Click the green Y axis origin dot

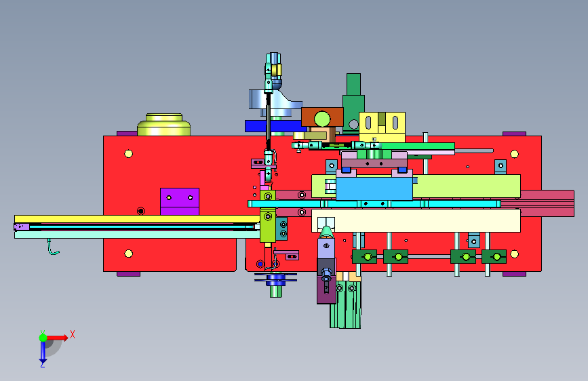pyautogui.click(x=43, y=338)
